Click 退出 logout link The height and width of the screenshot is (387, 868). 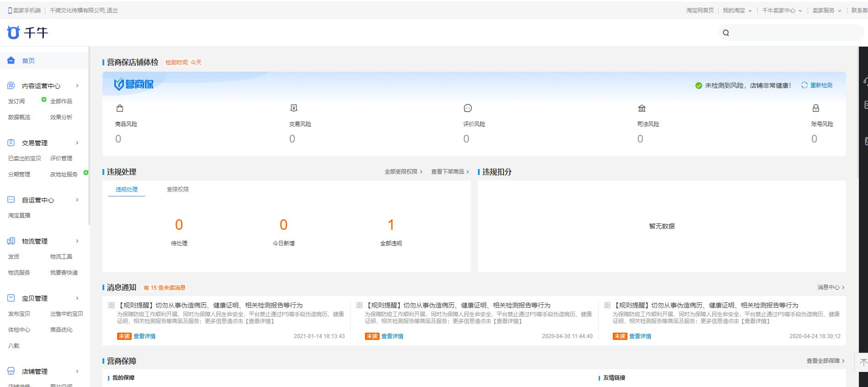click(x=113, y=11)
